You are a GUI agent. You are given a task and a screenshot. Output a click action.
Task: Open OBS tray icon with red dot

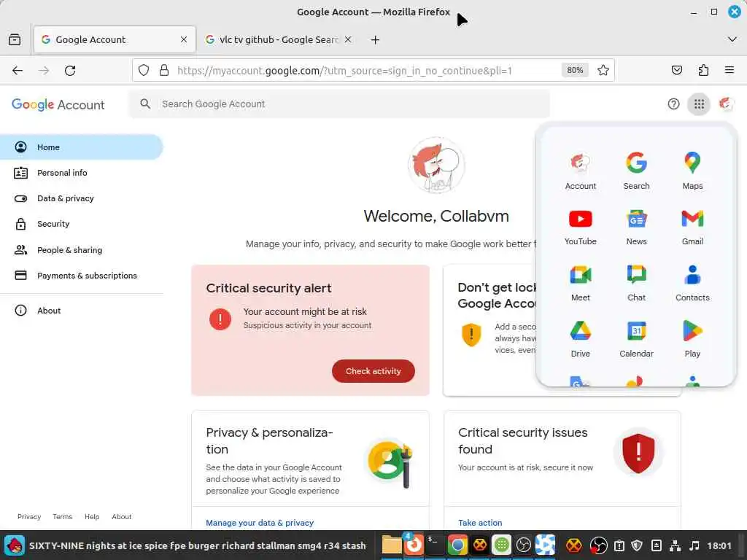pyautogui.click(x=598, y=545)
